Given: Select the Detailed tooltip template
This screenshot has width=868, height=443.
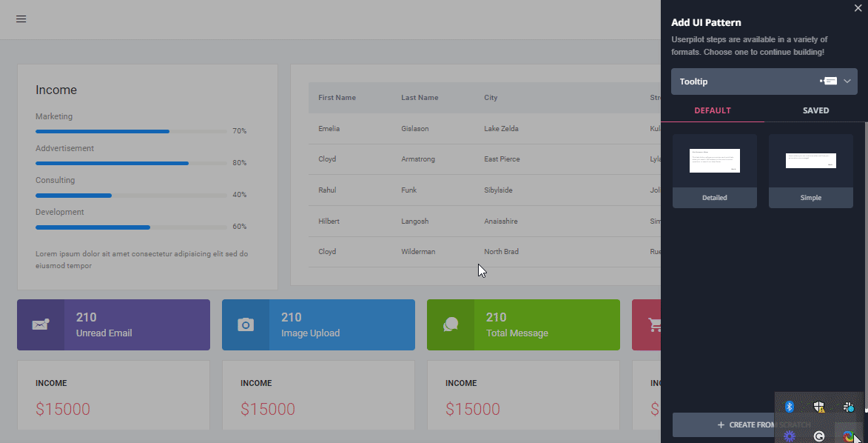Looking at the screenshot, I should pyautogui.click(x=715, y=171).
